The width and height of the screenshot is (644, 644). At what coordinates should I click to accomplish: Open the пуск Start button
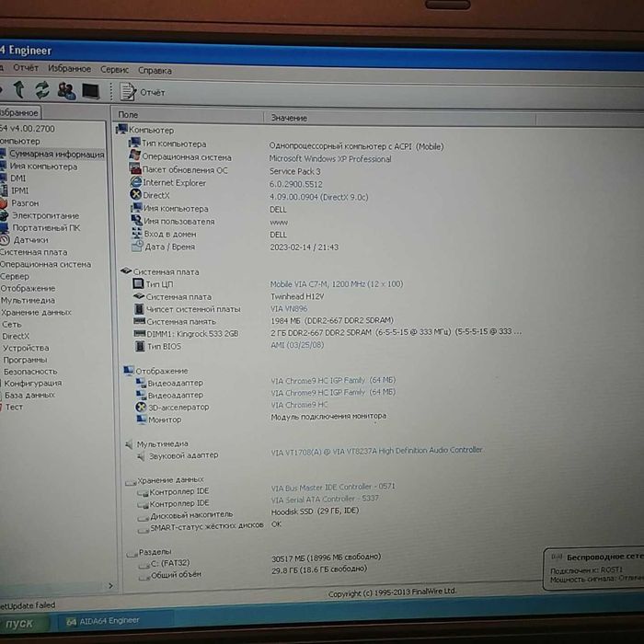[24, 623]
